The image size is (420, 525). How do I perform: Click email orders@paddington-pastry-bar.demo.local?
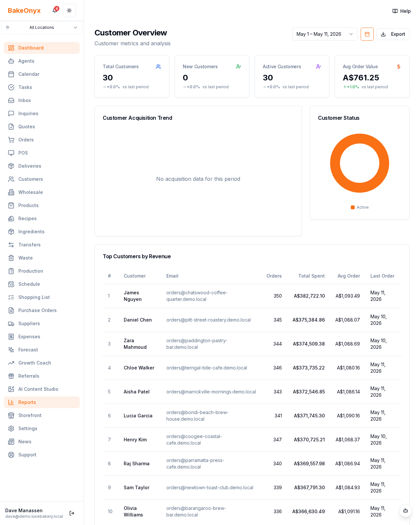[197, 344]
